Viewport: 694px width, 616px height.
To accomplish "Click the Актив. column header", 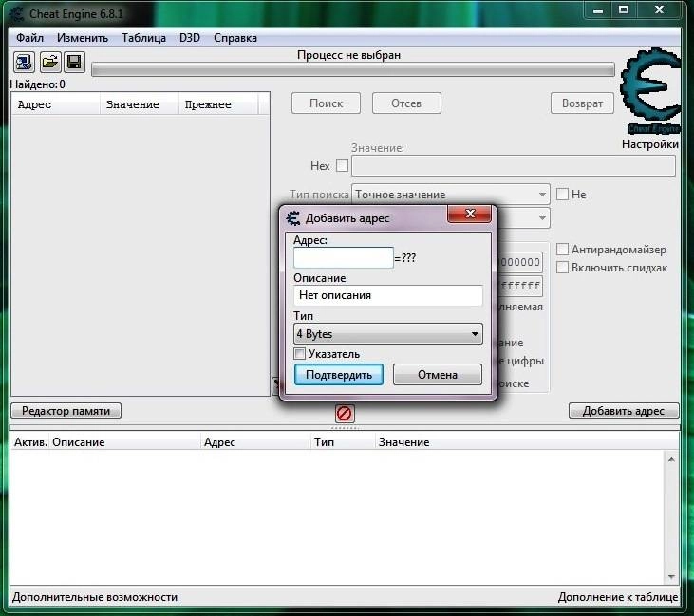I will point(30,442).
